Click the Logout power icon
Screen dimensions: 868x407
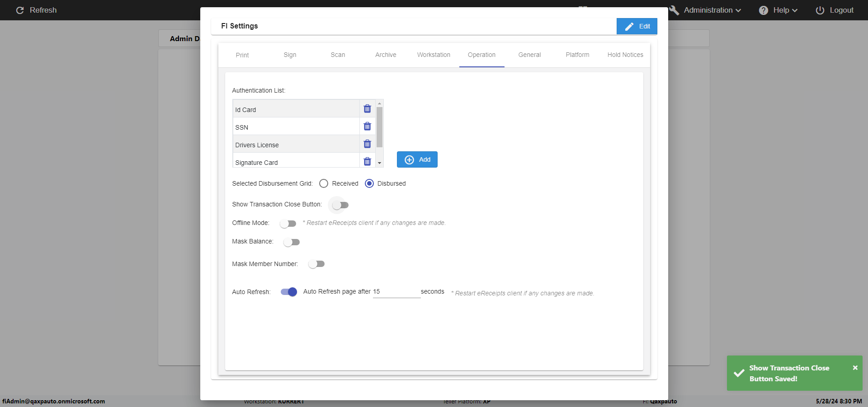[820, 10]
